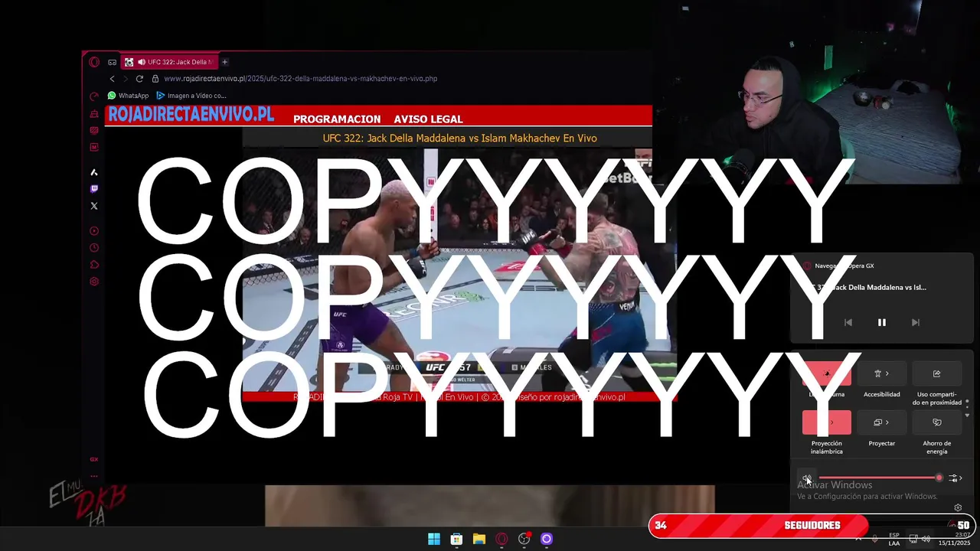This screenshot has height=551, width=980.
Task: Open sidebar three-dots setup menu
Action: click(94, 476)
